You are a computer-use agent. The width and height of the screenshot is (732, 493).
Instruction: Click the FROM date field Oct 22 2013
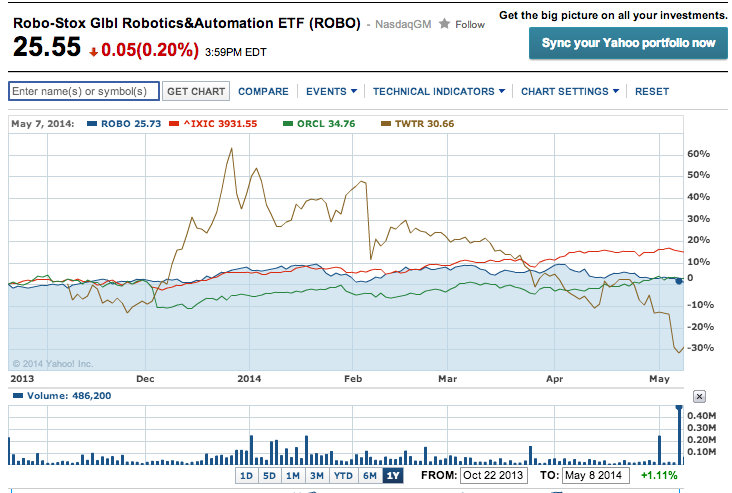coord(493,475)
